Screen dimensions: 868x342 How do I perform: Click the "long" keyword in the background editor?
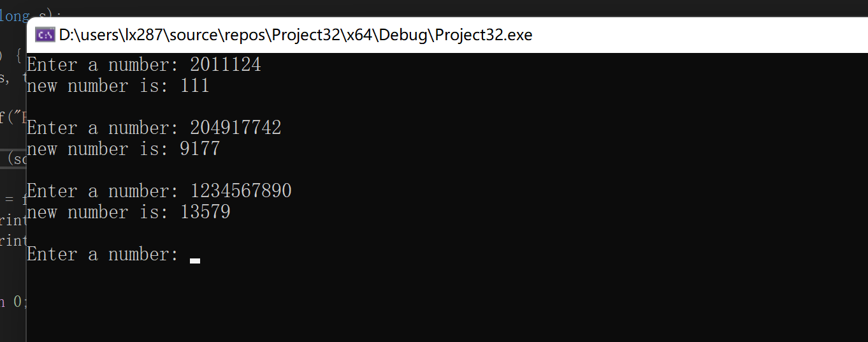(x=13, y=16)
